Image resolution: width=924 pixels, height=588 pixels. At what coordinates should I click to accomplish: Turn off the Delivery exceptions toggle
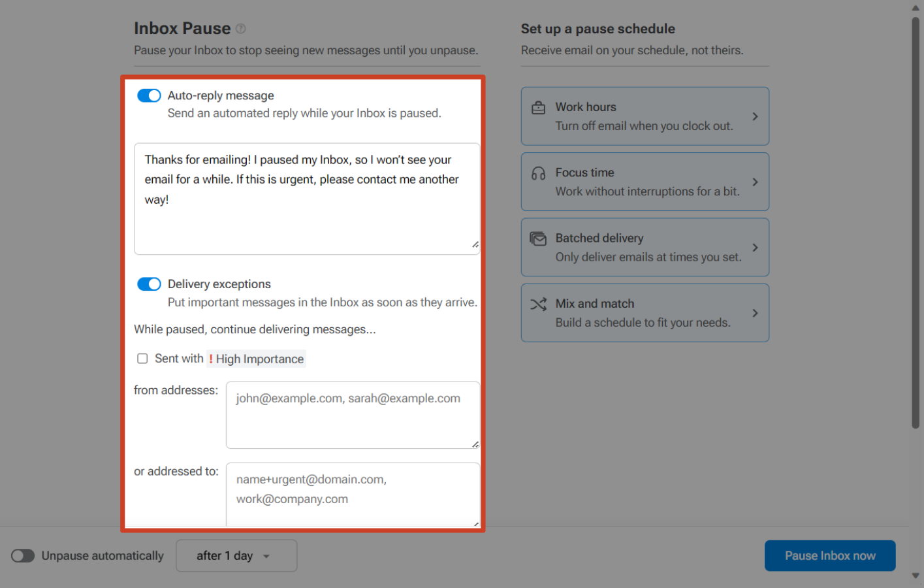(x=149, y=284)
